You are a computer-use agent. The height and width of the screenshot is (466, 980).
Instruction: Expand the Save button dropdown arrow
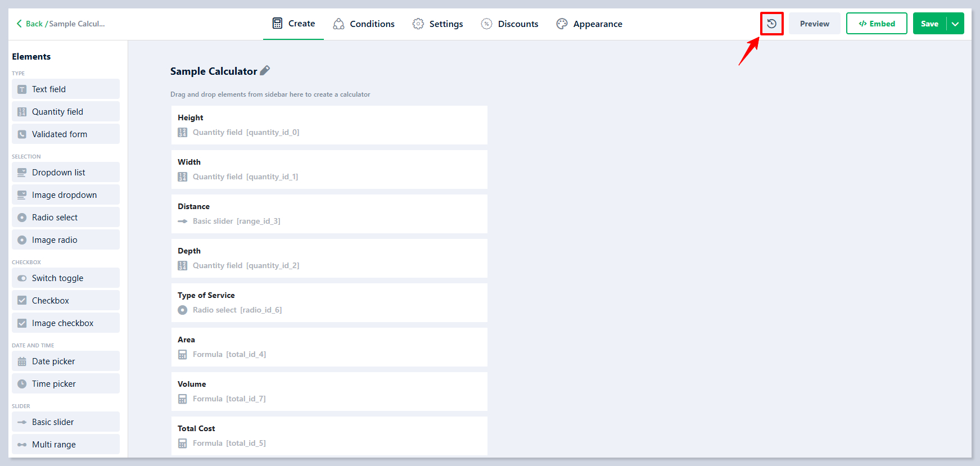pos(955,24)
